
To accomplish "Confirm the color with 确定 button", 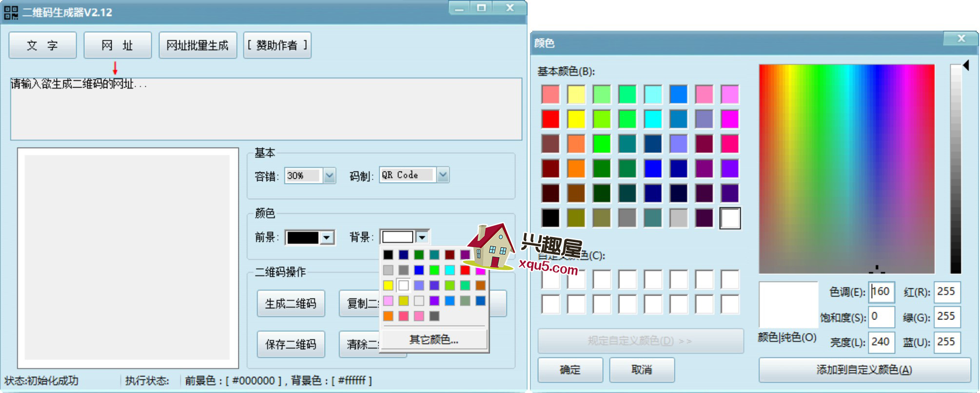I will click(570, 370).
